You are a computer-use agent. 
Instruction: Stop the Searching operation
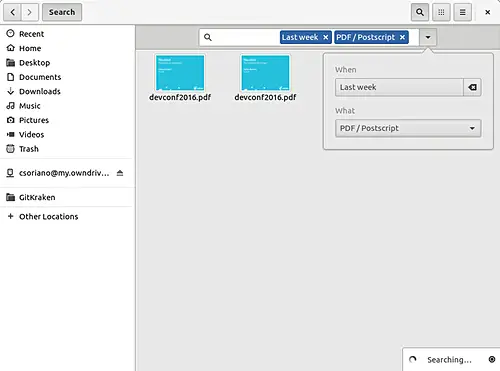(x=492, y=359)
